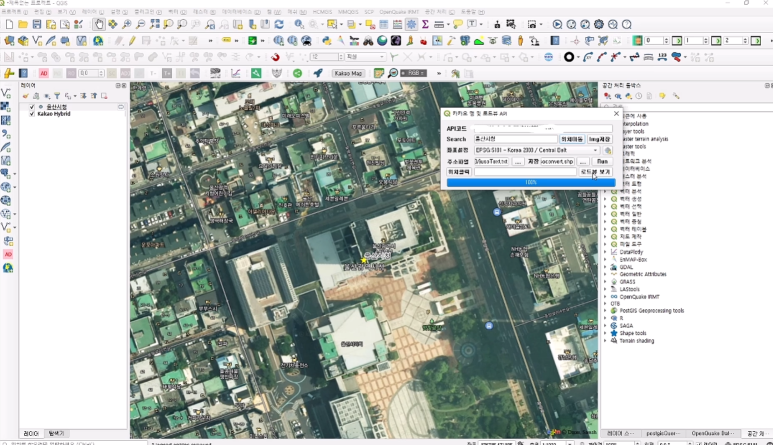Open the HCMGIS menu
The width and height of the screenshot is (773, 445).
[322, 11]
